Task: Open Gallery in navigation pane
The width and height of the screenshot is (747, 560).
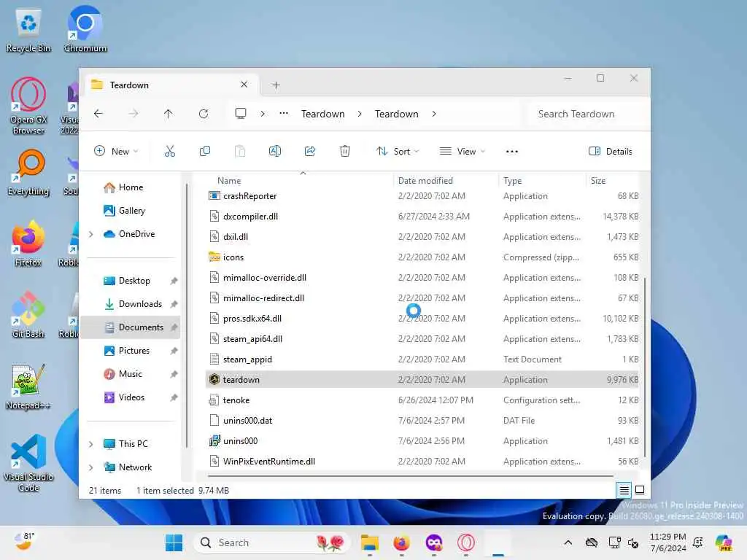Action: point(131,211)
